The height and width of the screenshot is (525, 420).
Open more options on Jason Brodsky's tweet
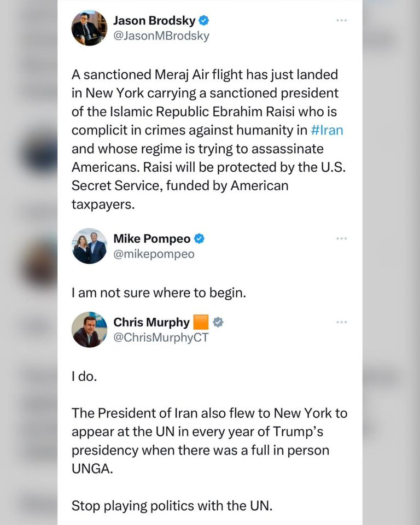pos(342,21)
